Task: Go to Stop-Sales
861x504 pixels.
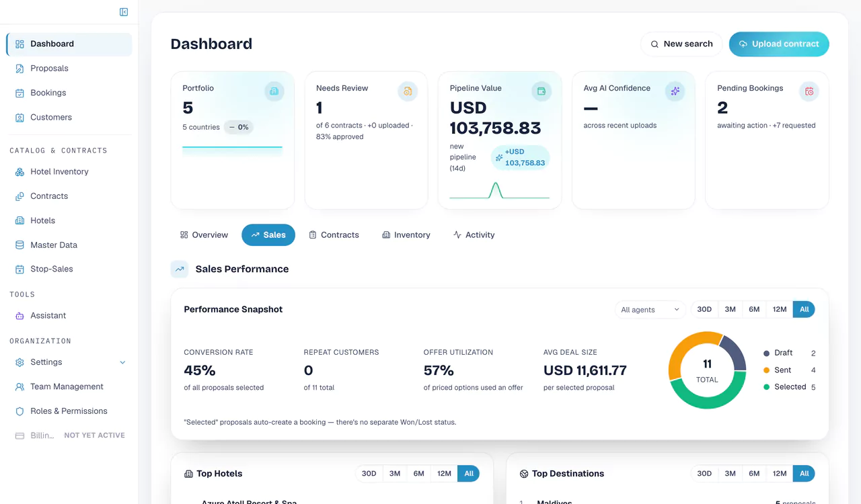Action: point(69,269)
